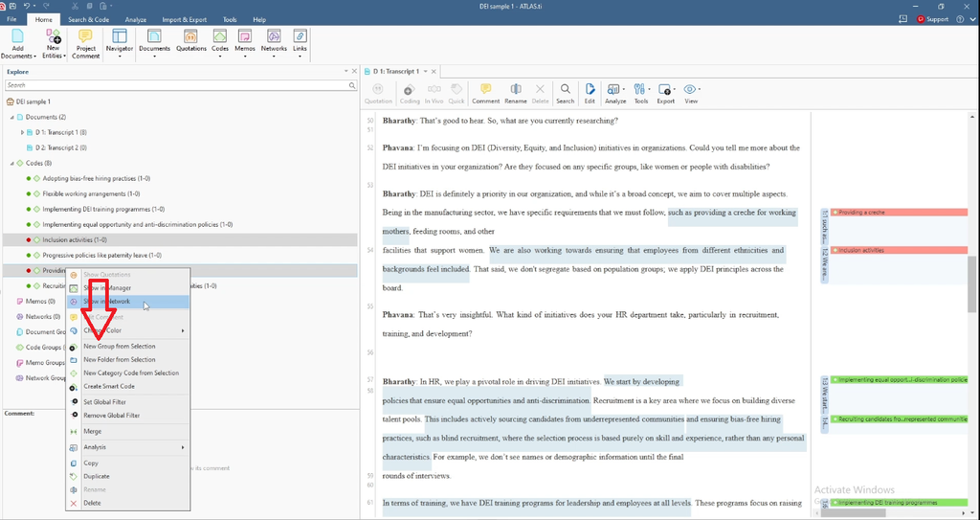Open Add Documents in the ribbon
Screen dimensions: 980x520
(x=17, y=44)
